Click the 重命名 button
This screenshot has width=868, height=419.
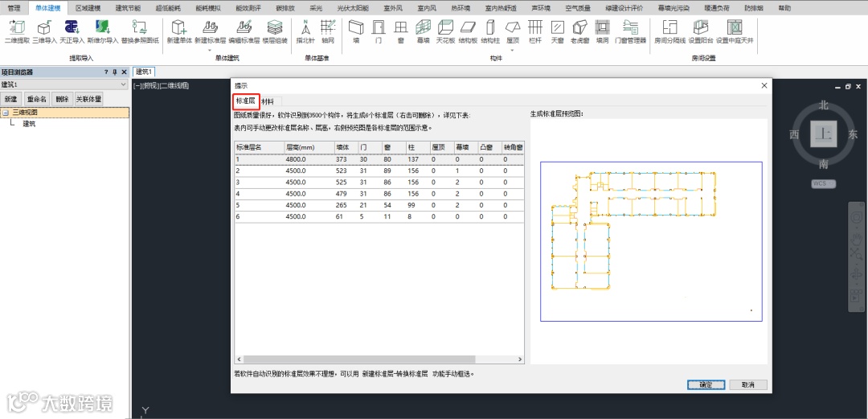point(37,99)
